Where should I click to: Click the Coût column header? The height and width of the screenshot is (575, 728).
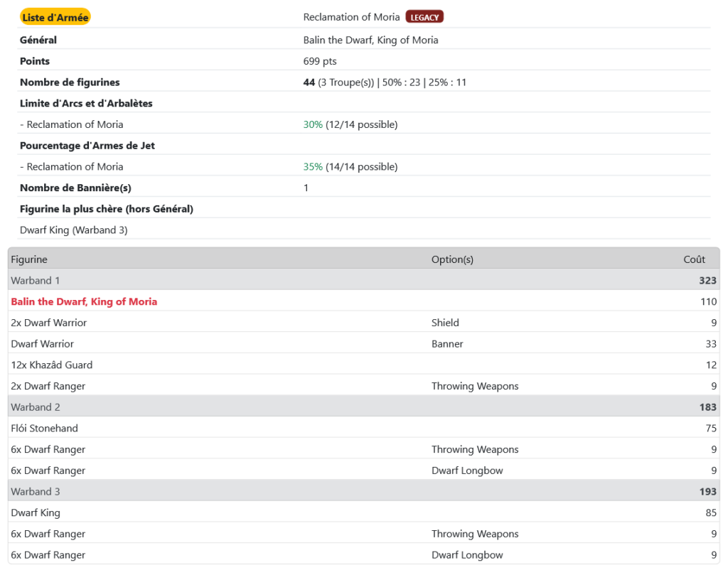coord(694,259)
